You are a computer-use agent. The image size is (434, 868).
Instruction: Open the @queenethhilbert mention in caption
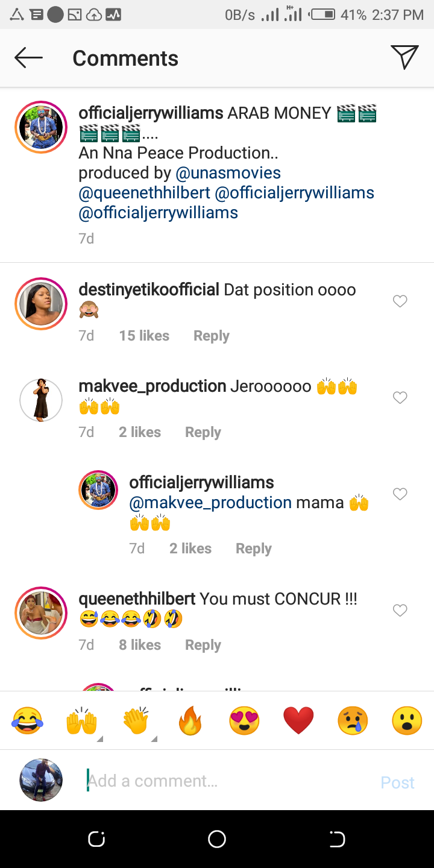tap(145, 193)
